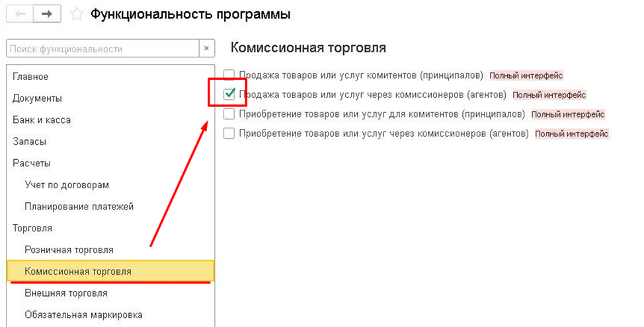
Task: Open the 'Расчеты' section
Action: (110, 163)
